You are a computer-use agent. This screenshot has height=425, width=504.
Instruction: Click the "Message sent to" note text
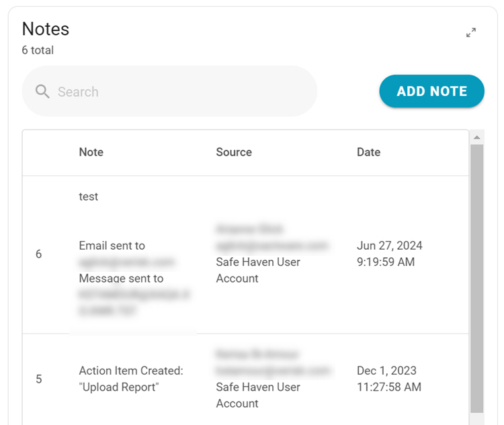pos(121,279)
